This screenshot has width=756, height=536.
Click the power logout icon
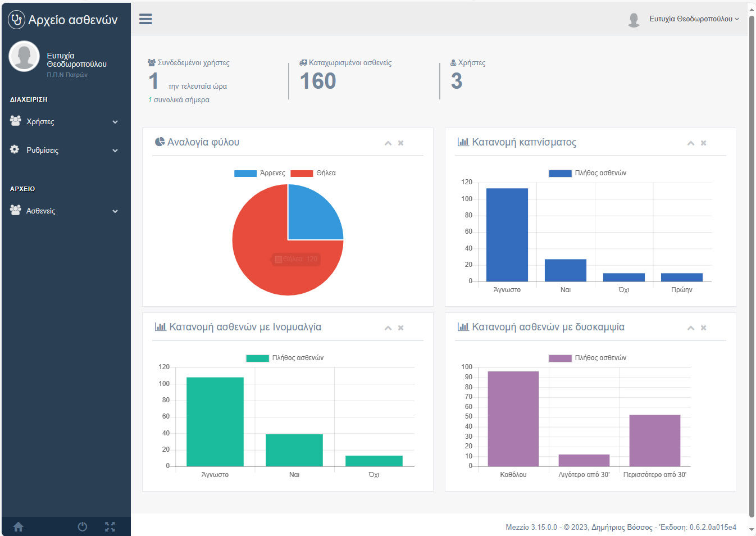tap(83, 526)
